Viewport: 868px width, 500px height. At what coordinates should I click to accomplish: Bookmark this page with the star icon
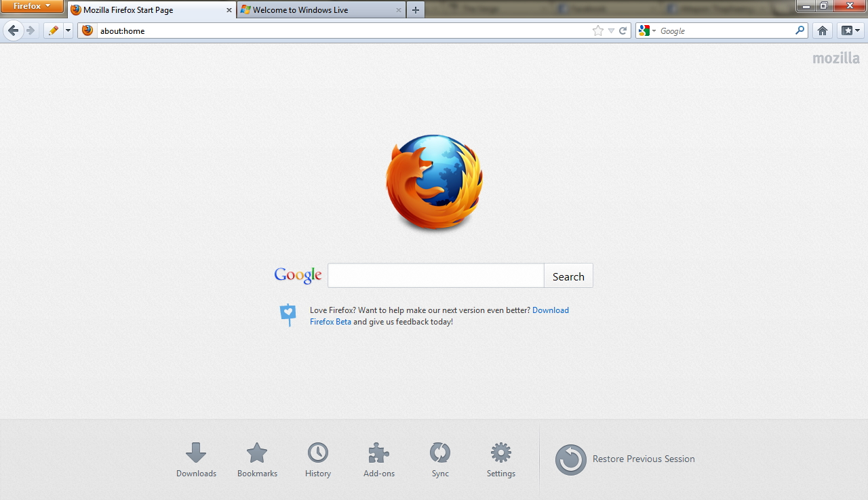[x=597, y=30]
